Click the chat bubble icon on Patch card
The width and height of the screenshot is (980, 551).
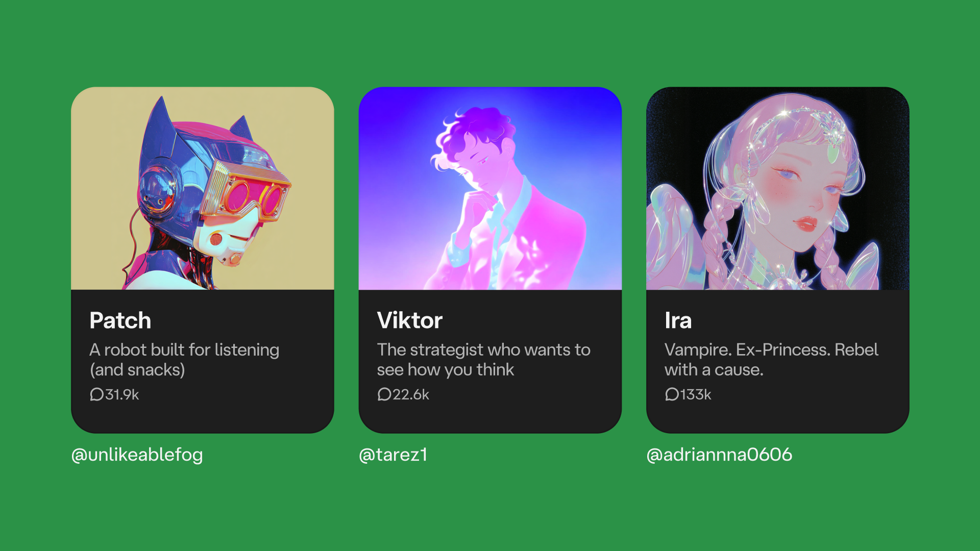pyautogui.click(x=96, y=394)
